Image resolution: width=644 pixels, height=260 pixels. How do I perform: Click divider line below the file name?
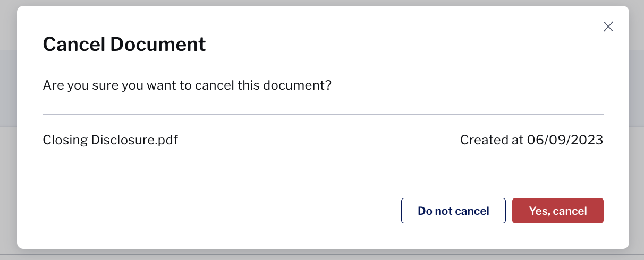click(x=323, y=166)
